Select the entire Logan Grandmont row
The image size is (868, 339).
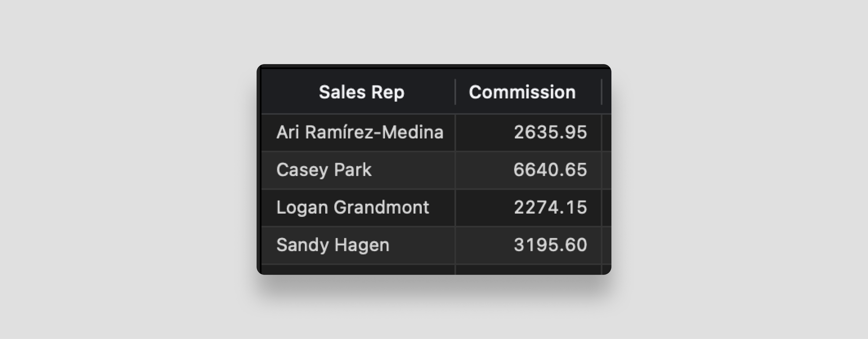[434, 207]
